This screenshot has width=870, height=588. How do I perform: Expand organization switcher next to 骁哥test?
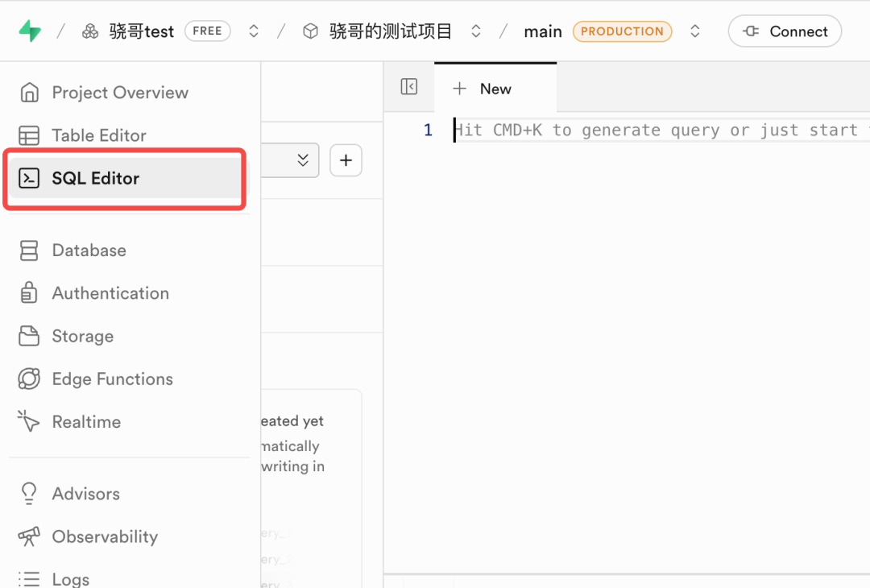(254, 31)
